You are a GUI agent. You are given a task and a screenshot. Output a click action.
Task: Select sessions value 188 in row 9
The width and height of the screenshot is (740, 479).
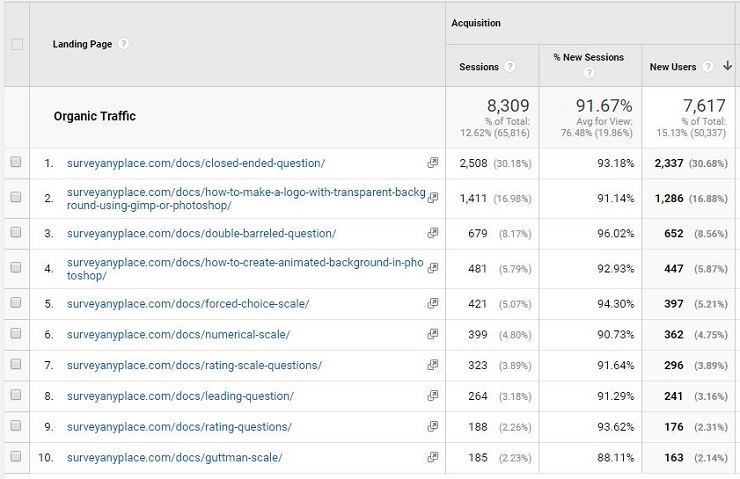pos(478,427)
